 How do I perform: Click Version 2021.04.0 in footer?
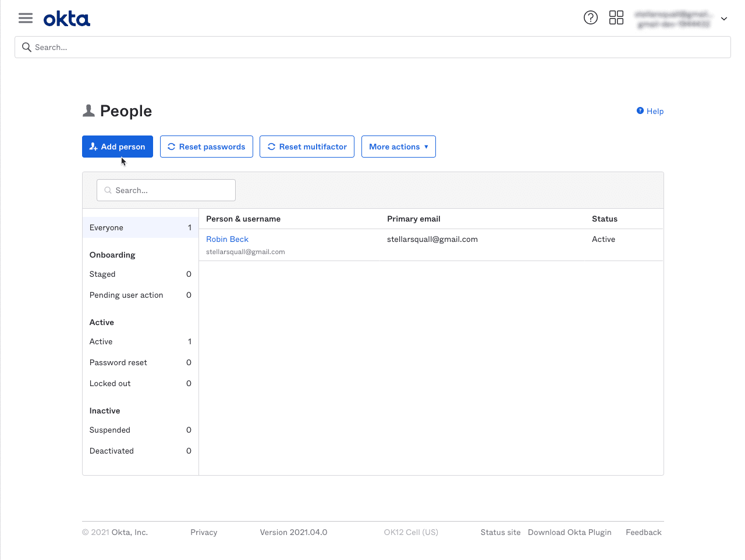point(293,532)
